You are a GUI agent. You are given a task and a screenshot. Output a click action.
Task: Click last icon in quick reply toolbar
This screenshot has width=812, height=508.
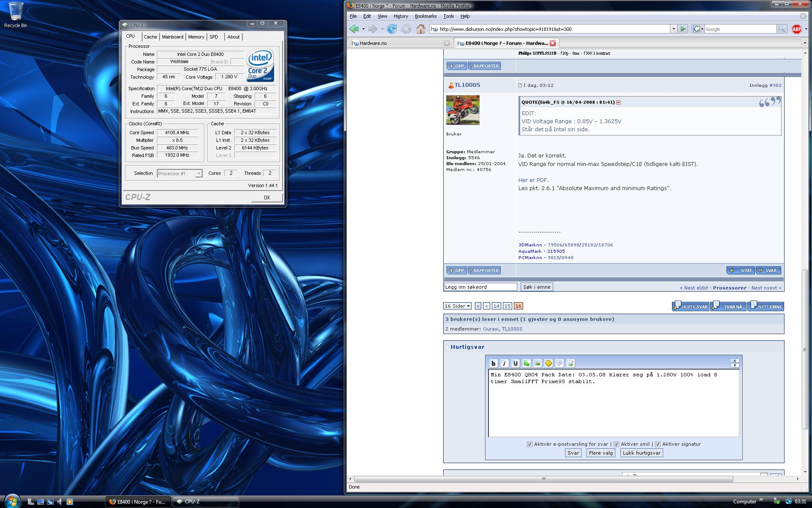pyautogui.click(x=570, y=363)
